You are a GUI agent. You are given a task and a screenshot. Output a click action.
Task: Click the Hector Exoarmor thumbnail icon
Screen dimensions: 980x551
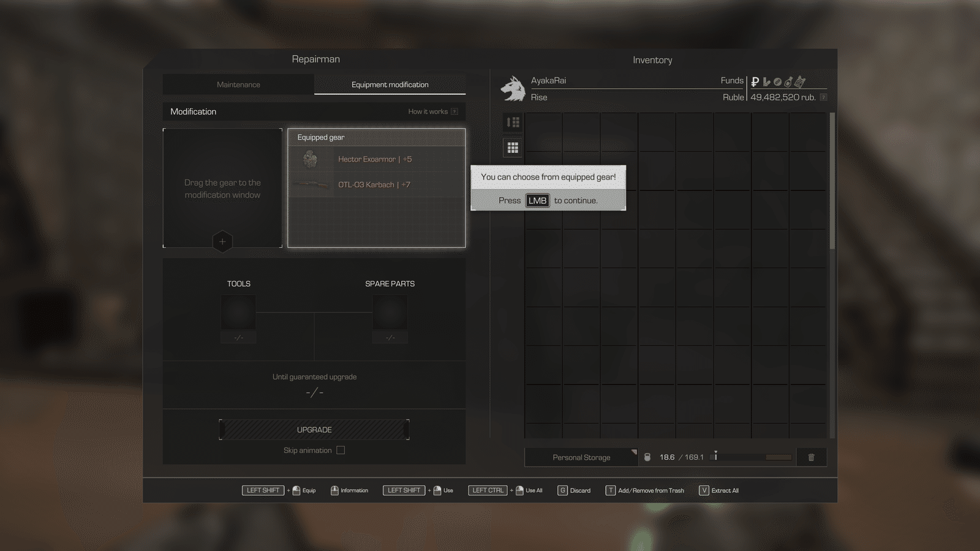pos(311,159)
